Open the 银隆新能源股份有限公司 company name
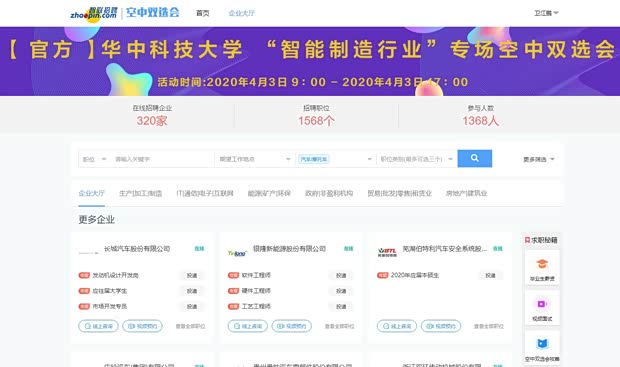620x367 pixels. click(289, 249)
